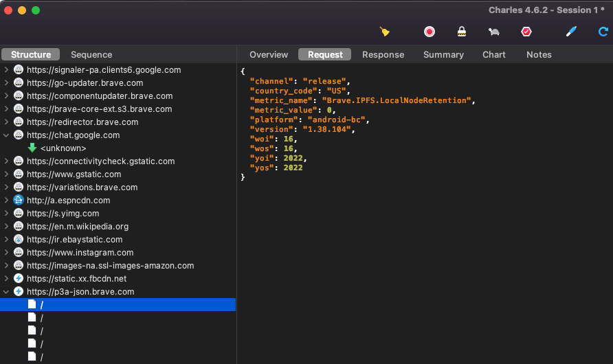
Task: Click the "1.38.104" version value
Action: tap(326, 129)
